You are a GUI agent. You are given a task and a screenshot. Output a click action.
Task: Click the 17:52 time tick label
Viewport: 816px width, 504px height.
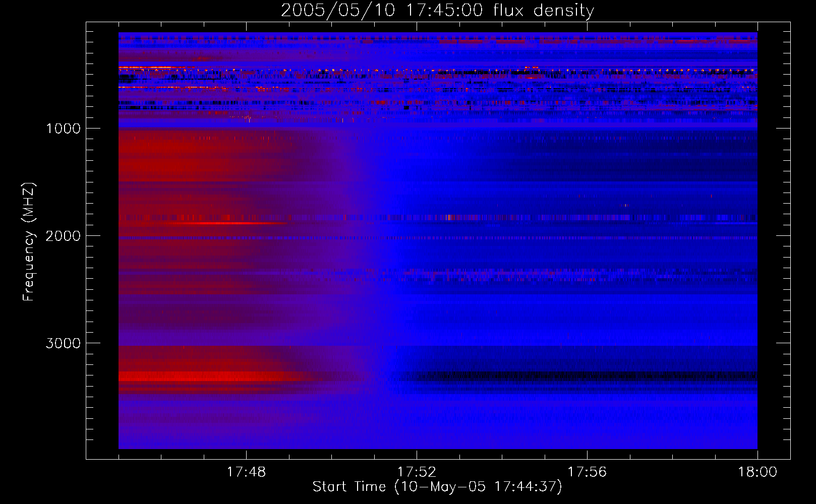pyautogui.click(x=417, y=472)
